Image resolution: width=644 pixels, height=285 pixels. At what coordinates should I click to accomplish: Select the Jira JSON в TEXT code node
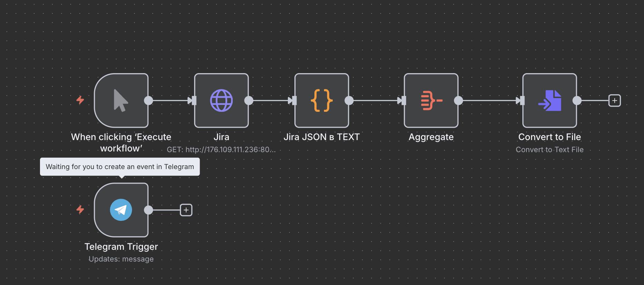click(x=321, y=100)
